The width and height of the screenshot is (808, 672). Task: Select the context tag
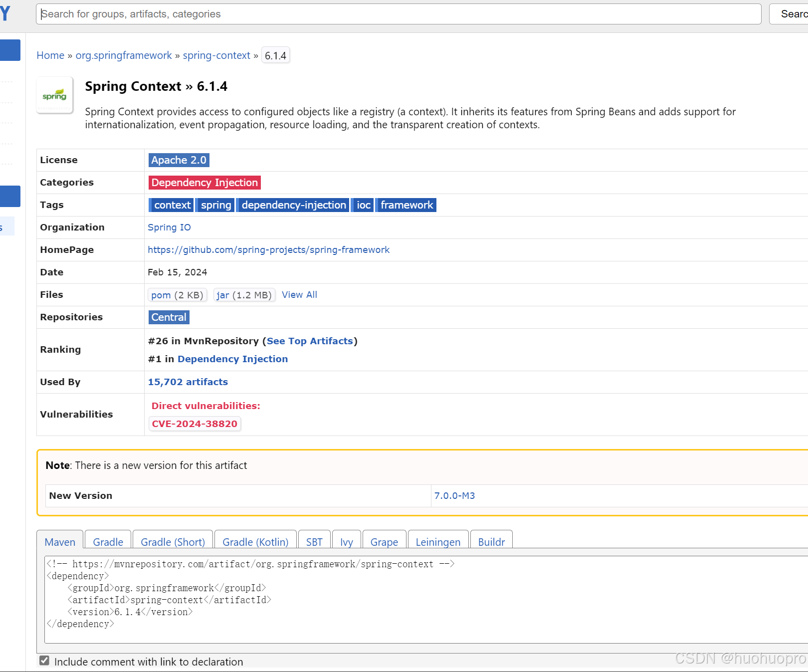click(171, 205)
